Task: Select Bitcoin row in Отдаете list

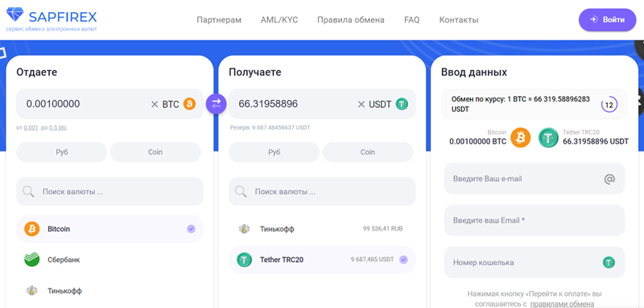Action: tap(109, 229)
